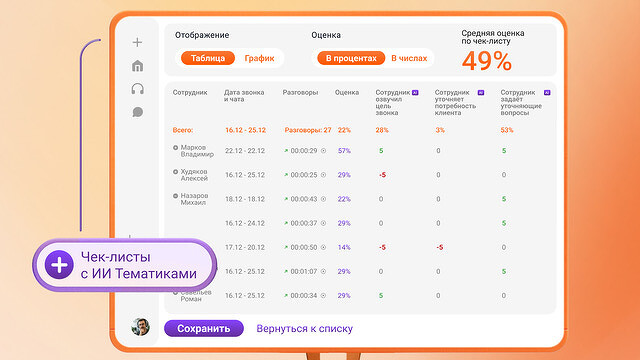
Task: Click the 57% score for Марков Владимир
Action: tap(344, 151)
